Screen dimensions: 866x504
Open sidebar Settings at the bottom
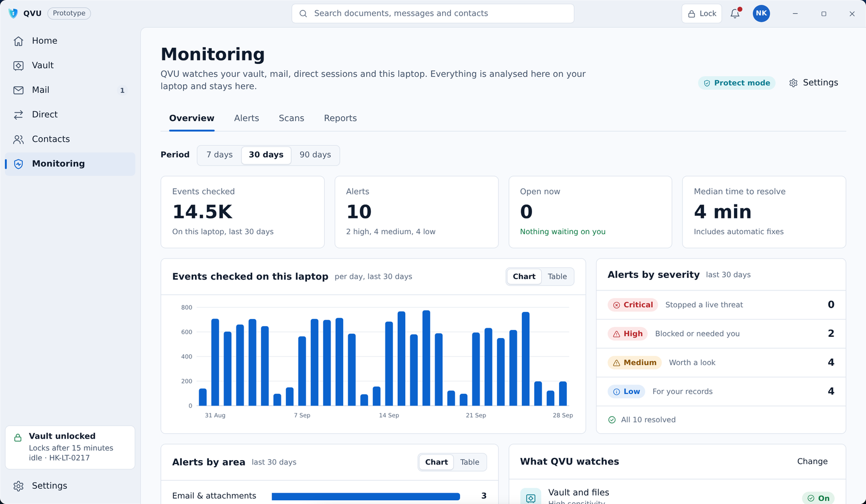70,486
